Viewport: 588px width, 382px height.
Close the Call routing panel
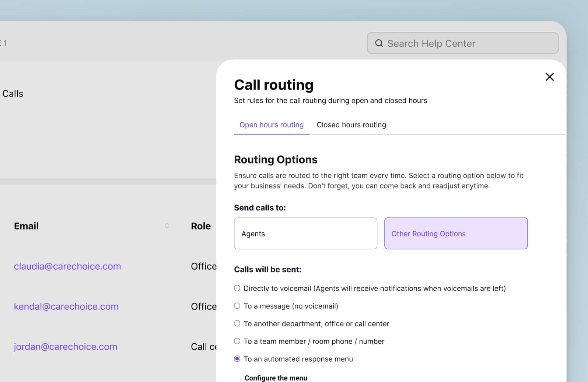(x=549, y=77)
